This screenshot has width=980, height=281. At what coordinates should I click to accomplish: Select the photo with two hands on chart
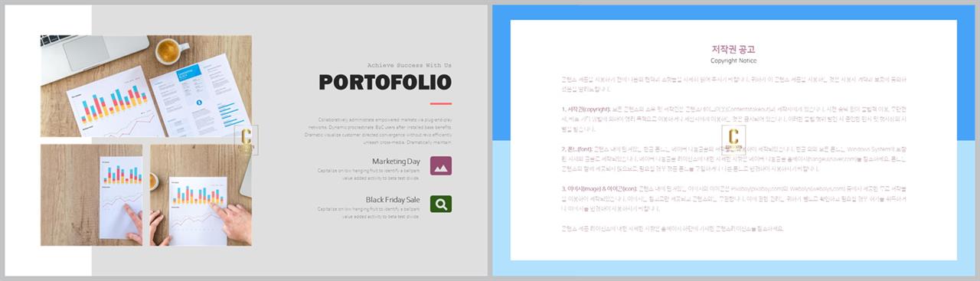tap(201, 195)
